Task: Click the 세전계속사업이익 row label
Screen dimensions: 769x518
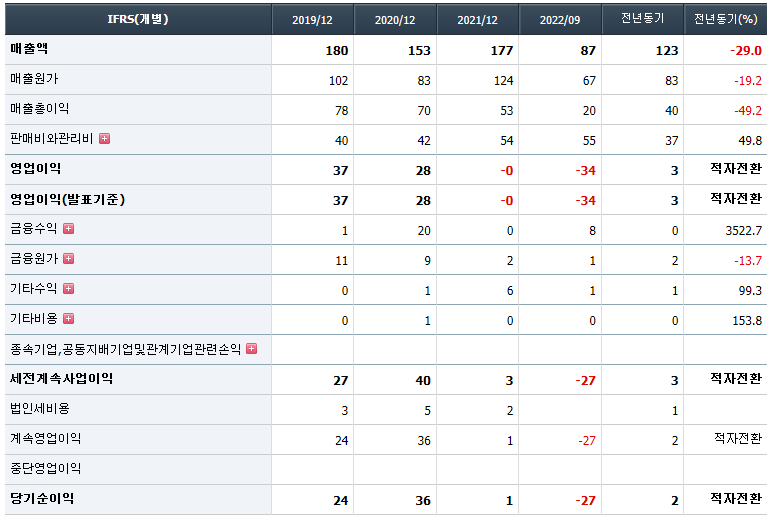Action: (x=61, y=379)
